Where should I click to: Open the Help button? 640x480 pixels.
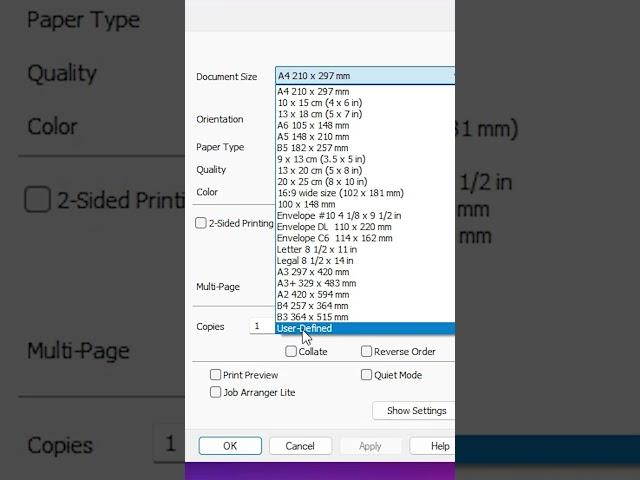point(433,446)
